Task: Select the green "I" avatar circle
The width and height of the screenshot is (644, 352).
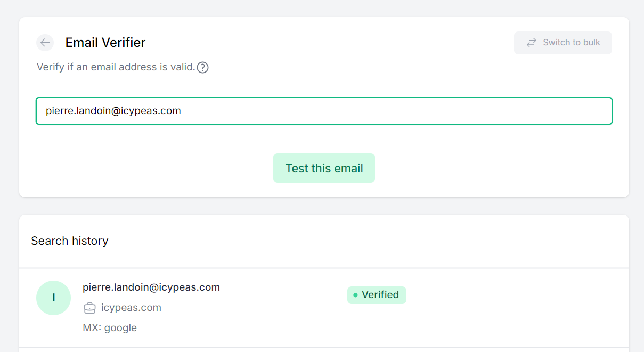Action: point(53,298)
